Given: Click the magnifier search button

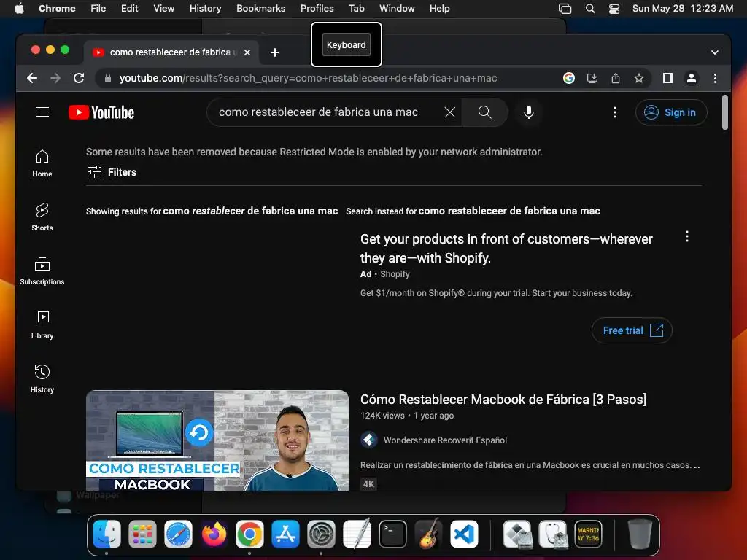Looking at the screenshot, I should pyautogui.click(x=484, y=112).
